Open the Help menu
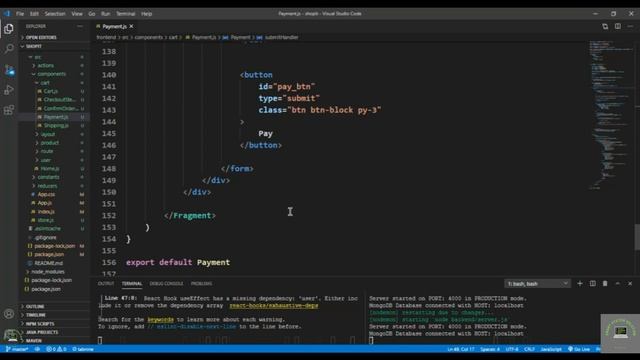 [x=147, y=13]
